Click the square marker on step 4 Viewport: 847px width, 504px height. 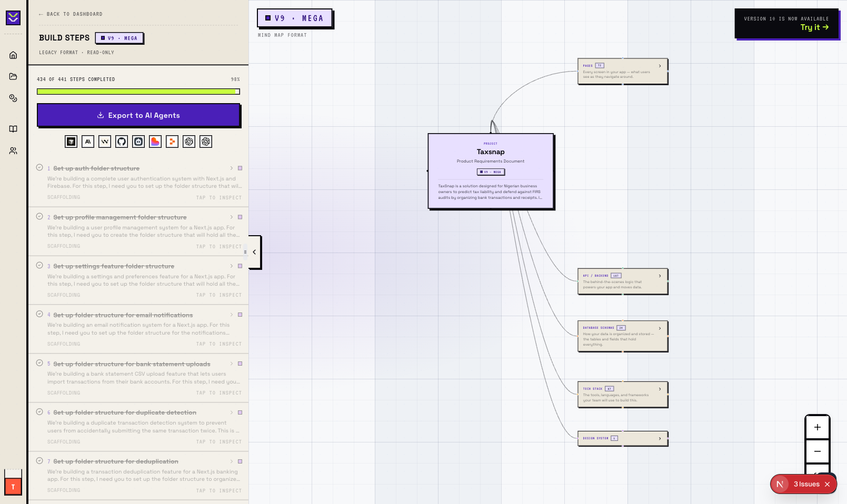click(240, 315)
